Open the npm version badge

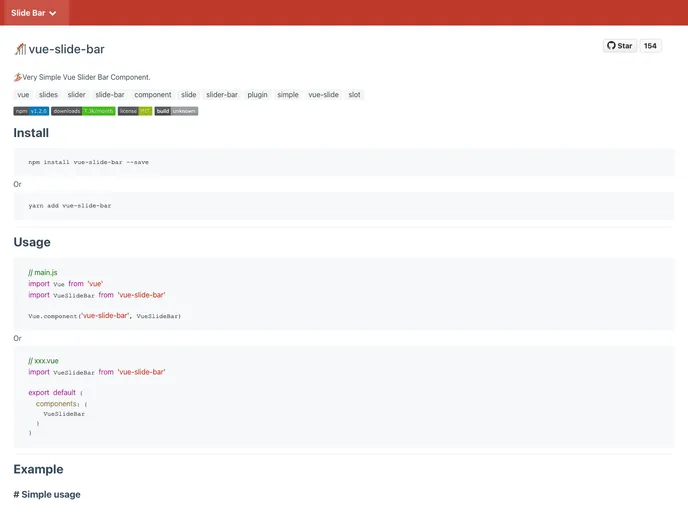[31, 111]
